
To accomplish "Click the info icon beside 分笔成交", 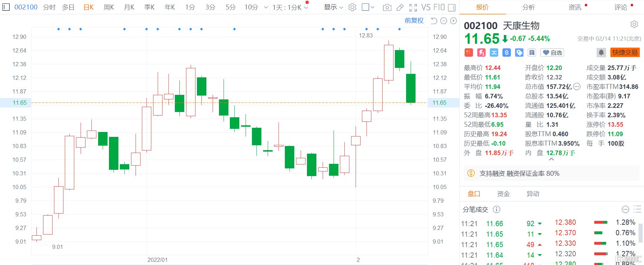I will [496, 209].
